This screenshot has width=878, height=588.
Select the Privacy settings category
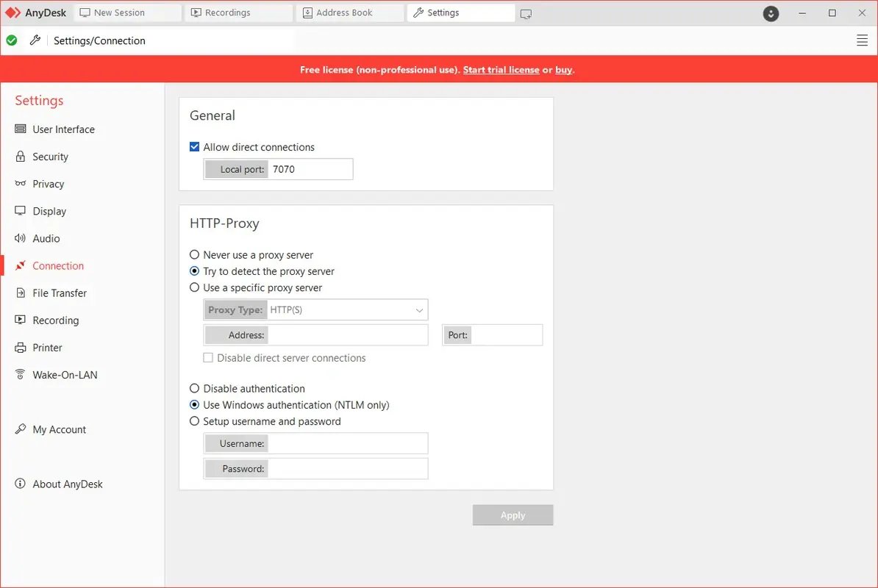(x=48, y=184)
